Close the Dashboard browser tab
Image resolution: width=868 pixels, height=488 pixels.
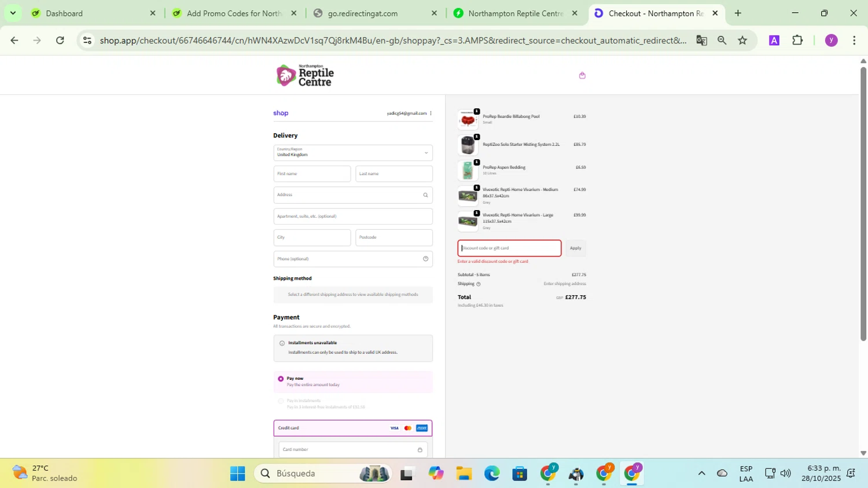click(x=153, y=13)
